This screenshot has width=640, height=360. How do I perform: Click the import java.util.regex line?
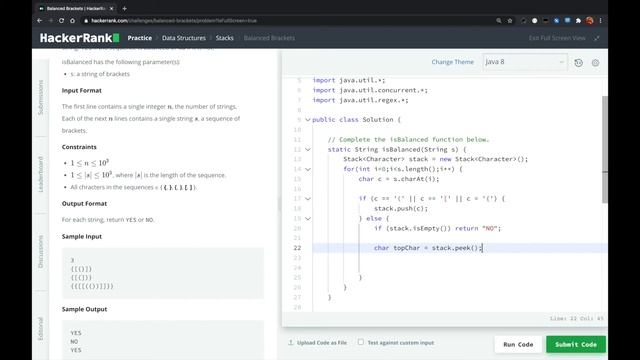coord(360,100)
